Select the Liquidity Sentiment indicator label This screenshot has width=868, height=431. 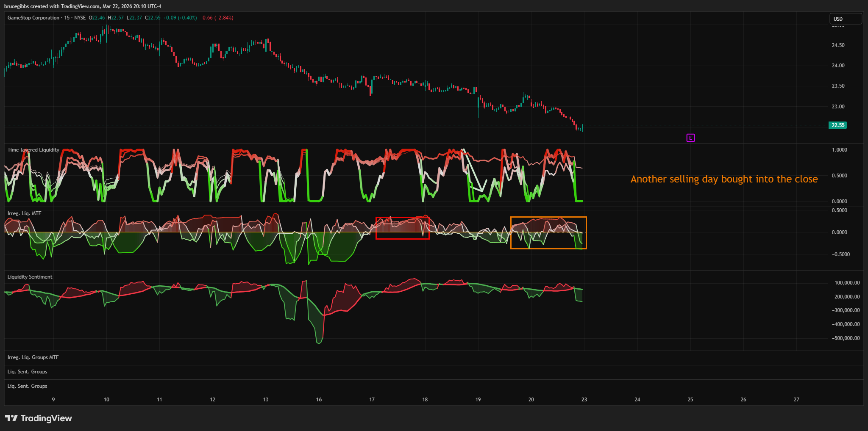30,277
